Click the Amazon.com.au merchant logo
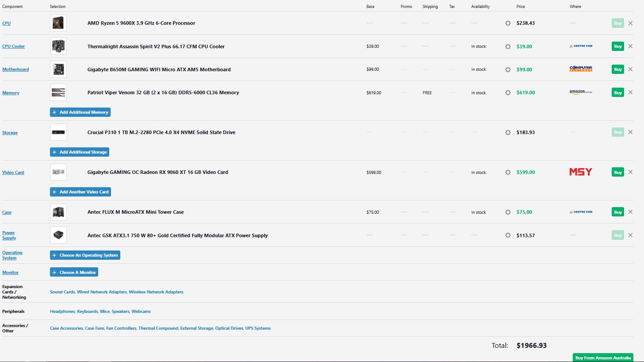 (x=581, y=92)
